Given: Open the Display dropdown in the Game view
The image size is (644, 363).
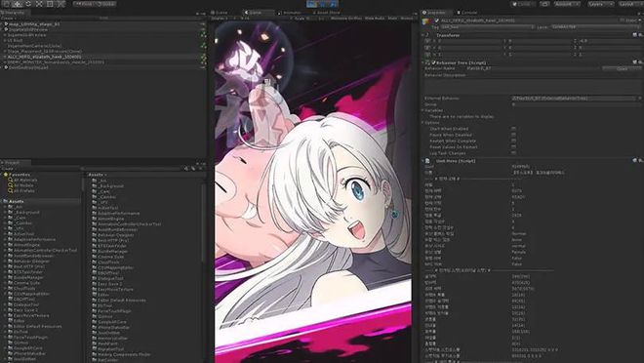Looking at the screenshot, I should [224, 19].
